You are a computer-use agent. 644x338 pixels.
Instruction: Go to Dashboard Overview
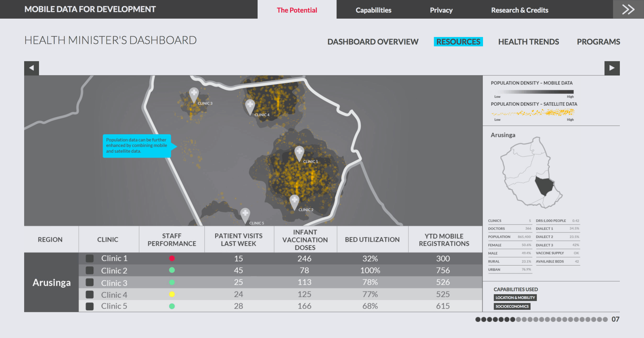click(x=373, y=42)
